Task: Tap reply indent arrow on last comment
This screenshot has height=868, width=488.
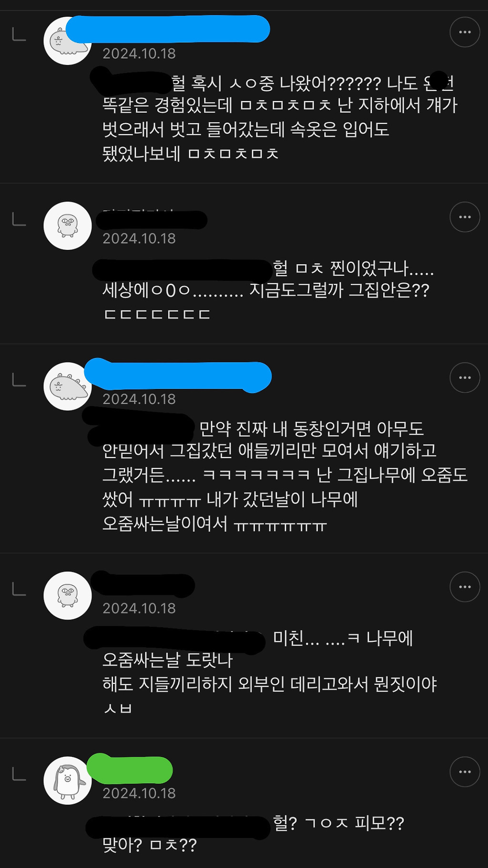Action: 19,774
